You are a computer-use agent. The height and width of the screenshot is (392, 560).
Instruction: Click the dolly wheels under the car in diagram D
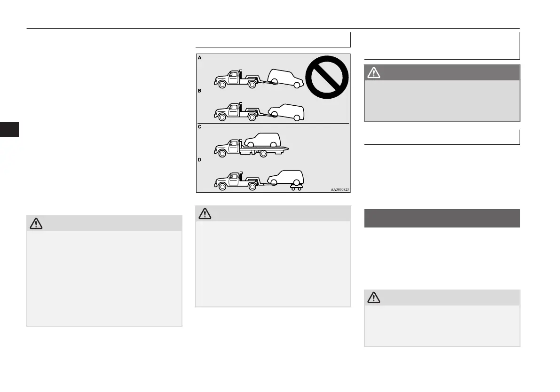tap(296, 187)
